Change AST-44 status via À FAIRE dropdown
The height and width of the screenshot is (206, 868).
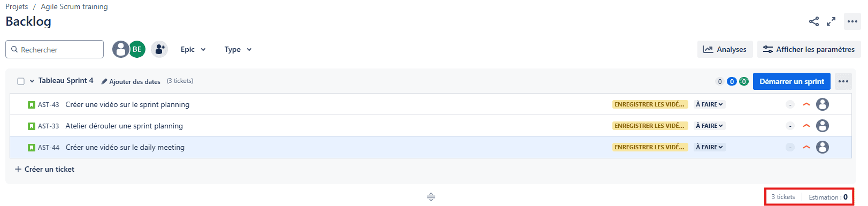(x=709, y=147)
